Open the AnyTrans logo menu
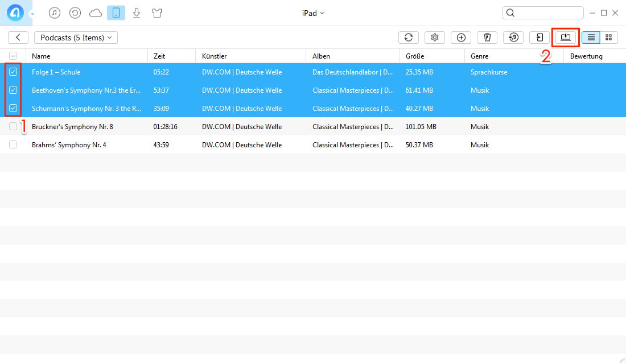 (x=15, y=13)
